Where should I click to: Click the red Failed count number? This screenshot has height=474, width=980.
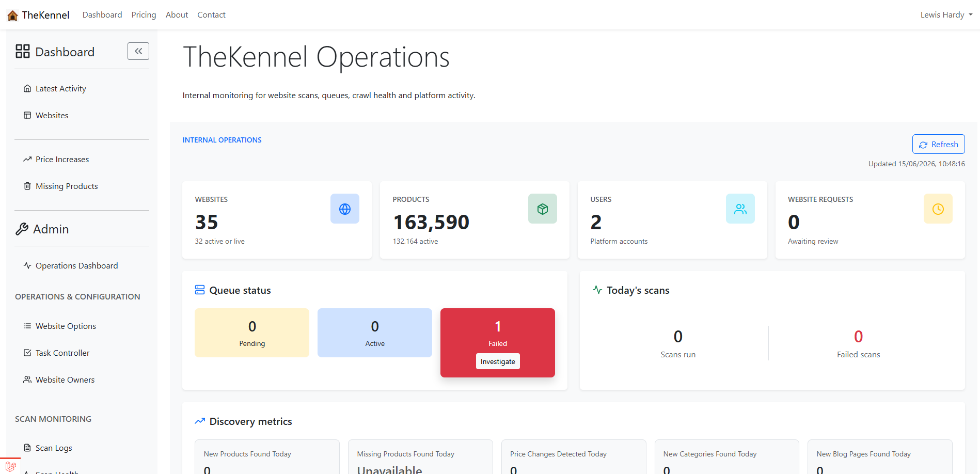(x=498, y=326)
